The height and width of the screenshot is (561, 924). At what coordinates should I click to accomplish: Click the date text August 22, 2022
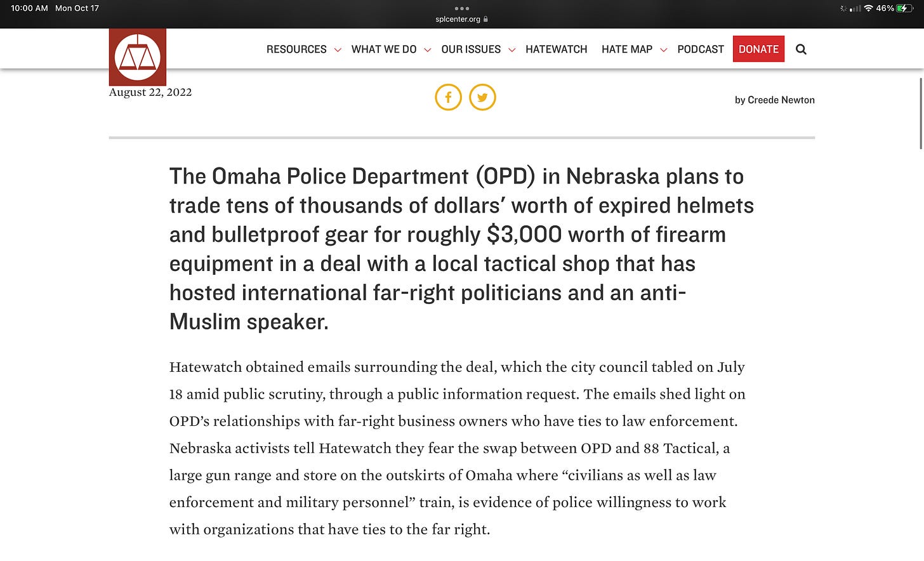click(150, 92)
